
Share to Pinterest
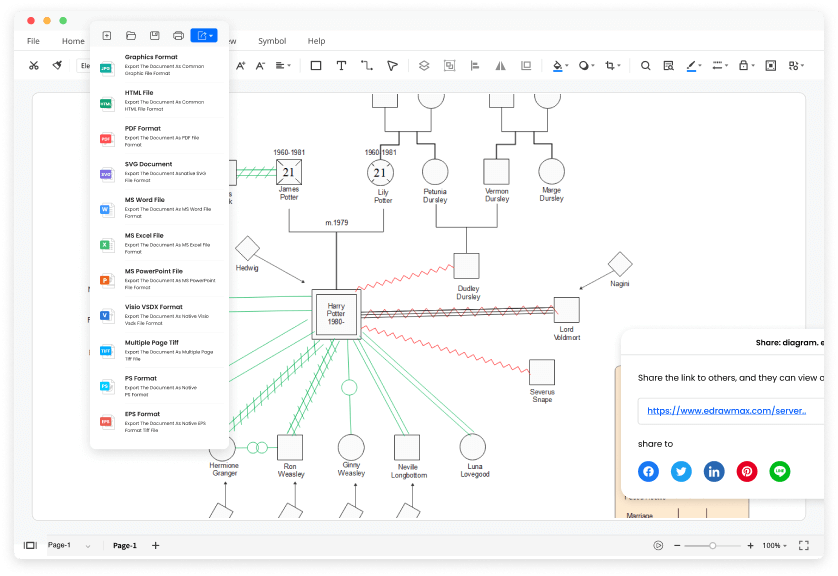747,471
